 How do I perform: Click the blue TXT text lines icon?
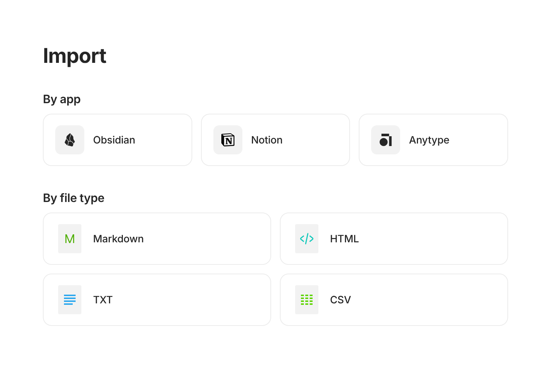(x=70, y=300)
